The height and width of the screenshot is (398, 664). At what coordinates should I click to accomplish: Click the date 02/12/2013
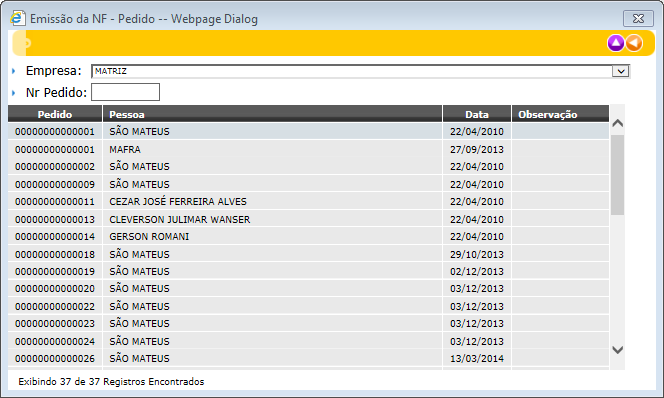(477, 271)
